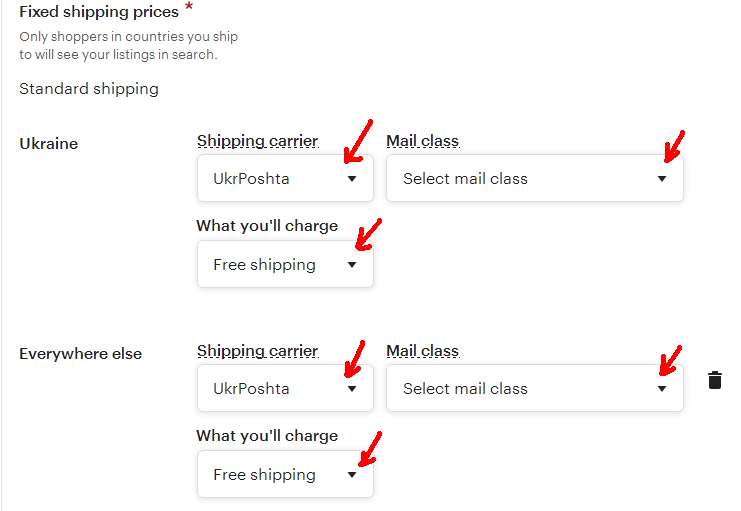The image size is (741, 511).
Task: Open Everywhere else's UkrPoshta carrier dropdown
Action: pos(285,388)
